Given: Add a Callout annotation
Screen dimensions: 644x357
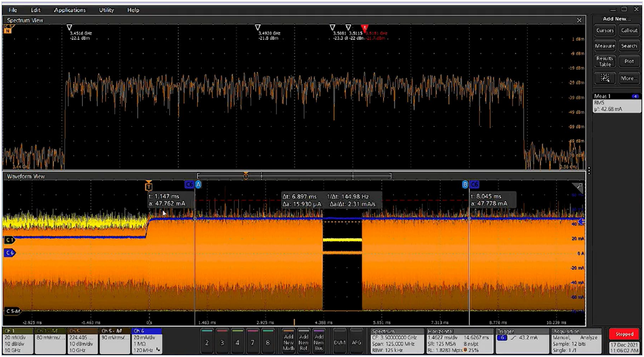Looking at the screenshot, I should [x=629, y=30].
